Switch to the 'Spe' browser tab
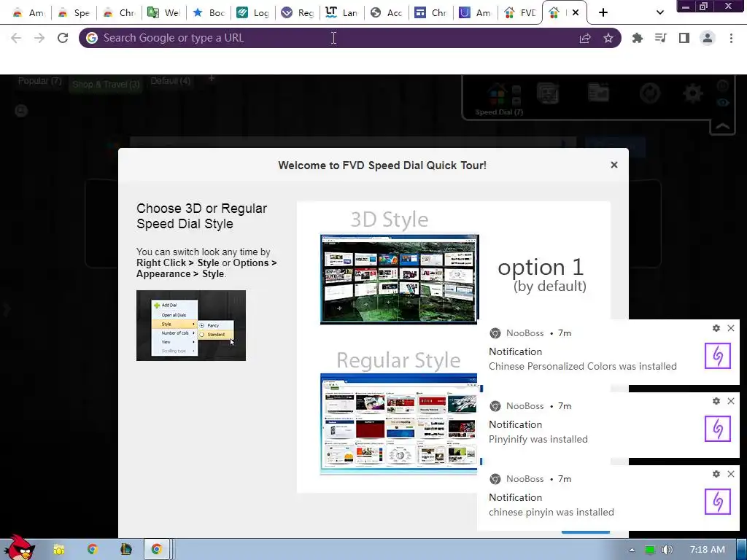 click(x=74, y=13)
